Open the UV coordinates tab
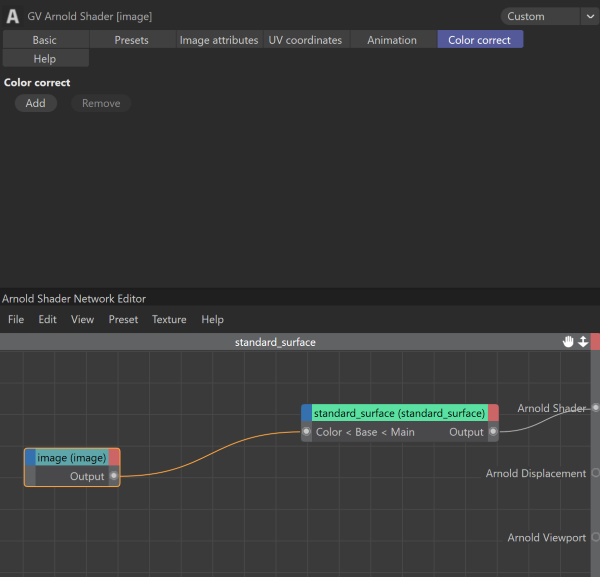The height and width of the screenshot is (577, 600). point(305,40)
